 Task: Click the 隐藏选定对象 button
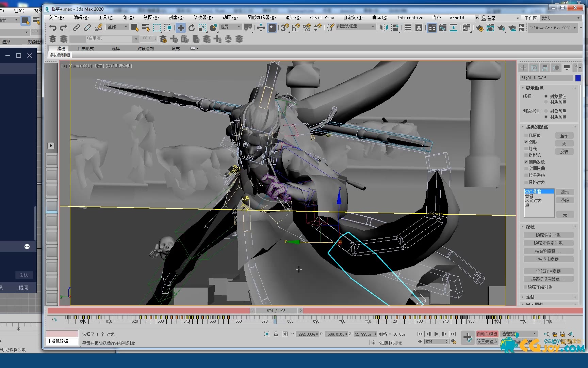pyautogui.click(x=548, y=235)
